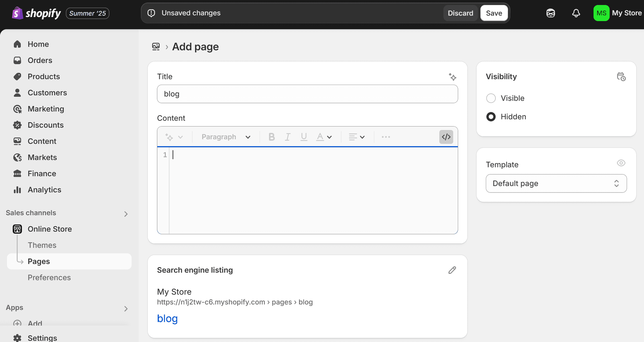
Task: Open more formatting options ellipsis
Action: [x=386, y=137]
